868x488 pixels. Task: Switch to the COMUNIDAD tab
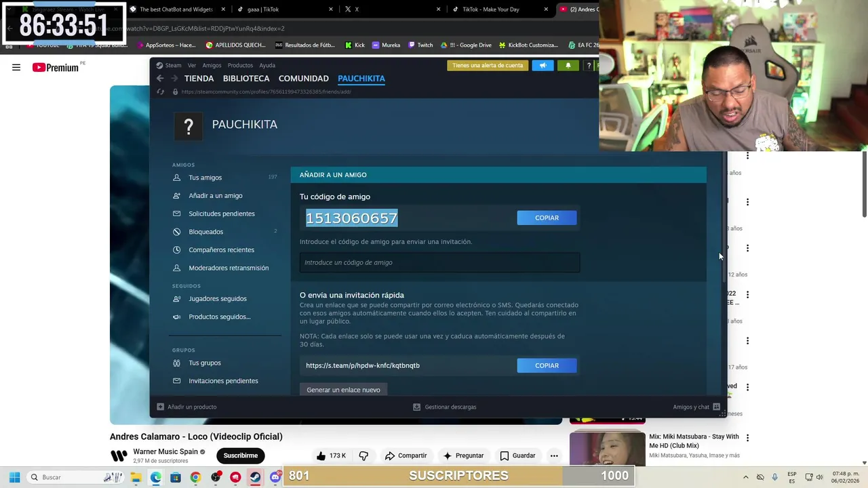303,79
